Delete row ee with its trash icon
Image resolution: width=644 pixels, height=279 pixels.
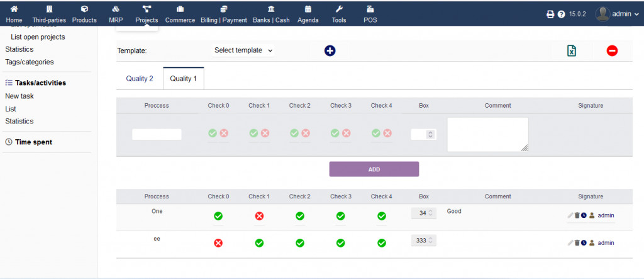pos(577,242)
